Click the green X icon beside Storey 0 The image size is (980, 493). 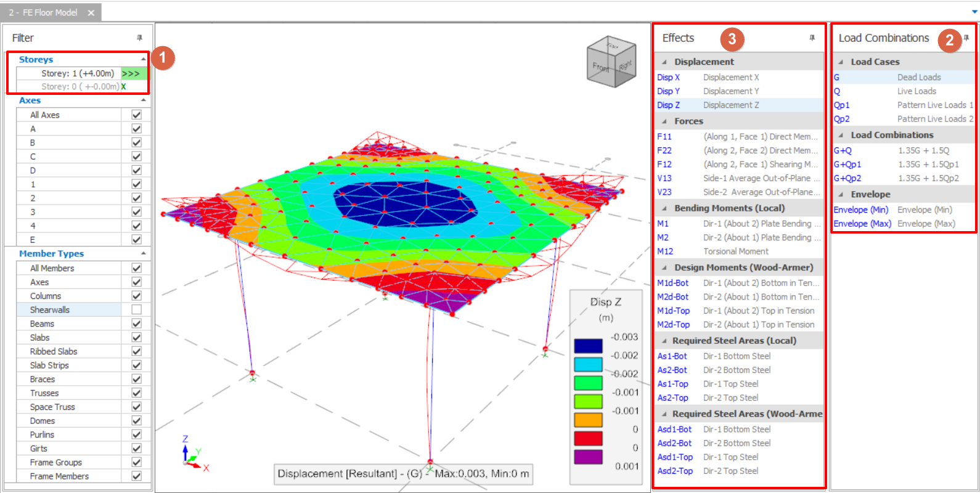[x=124, y=87]
